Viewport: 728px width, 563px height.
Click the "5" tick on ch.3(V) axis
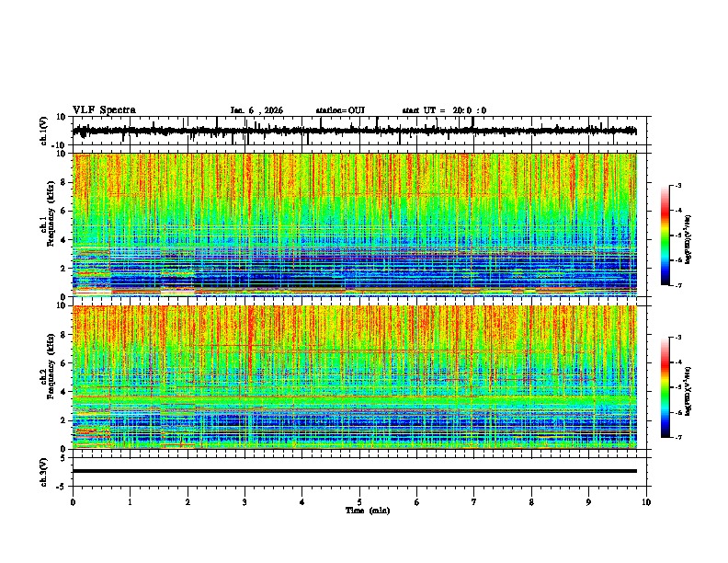[x=63, y=458]
